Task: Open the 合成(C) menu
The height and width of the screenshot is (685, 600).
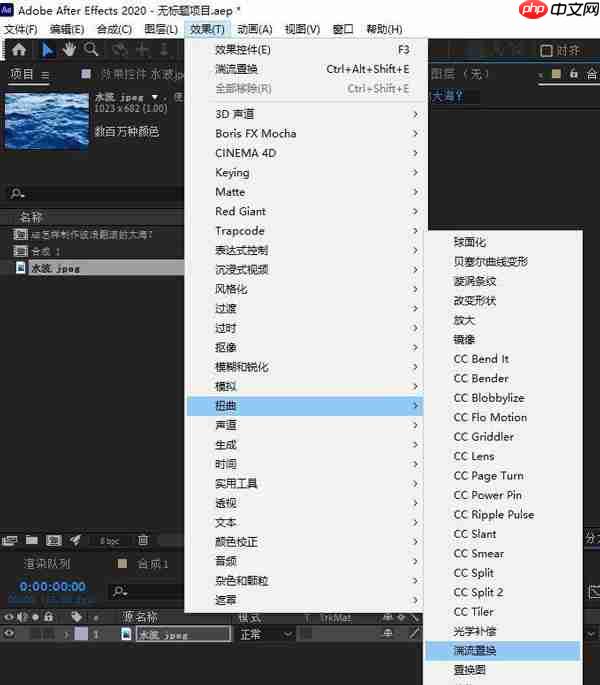Action: [x=114, y=29]
